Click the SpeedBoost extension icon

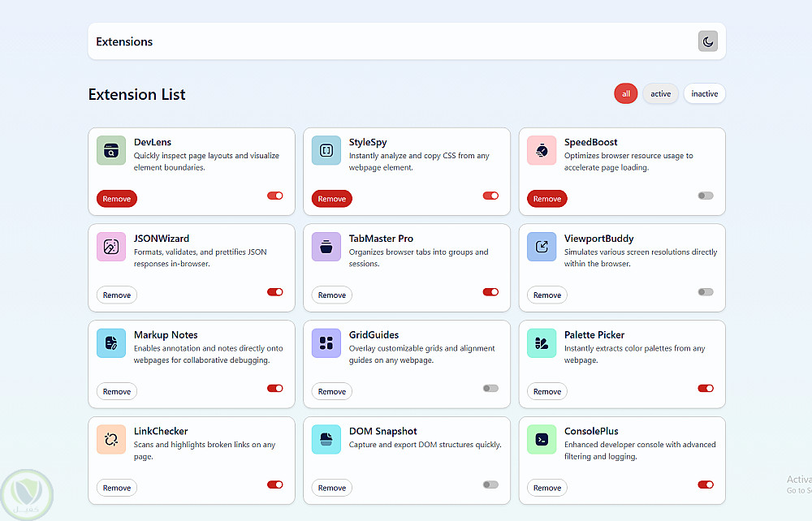pos(542,150)
